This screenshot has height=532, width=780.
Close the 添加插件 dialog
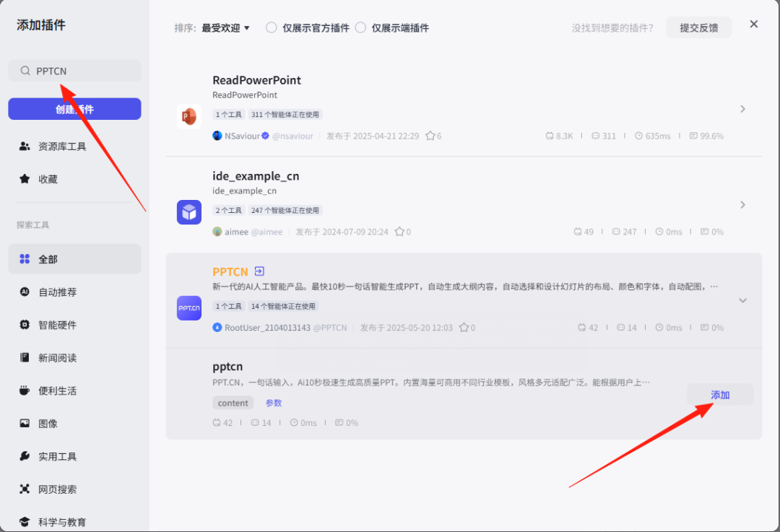coord(753,24)
